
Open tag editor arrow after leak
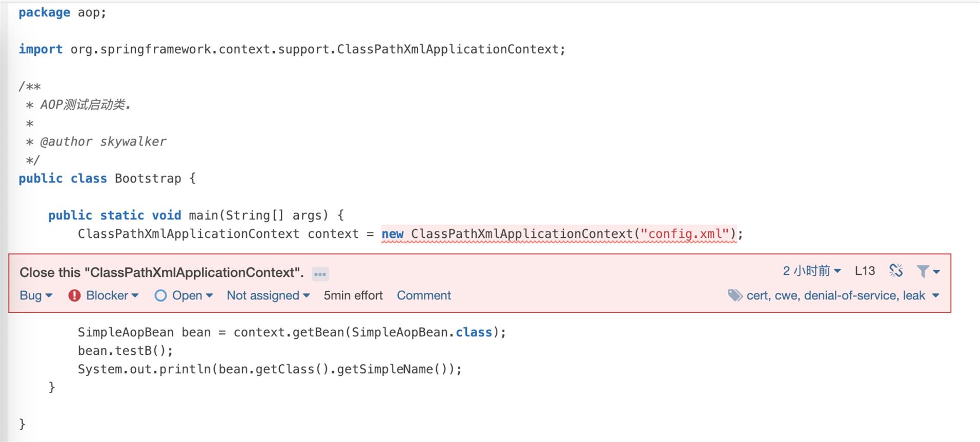pos(935,296)
